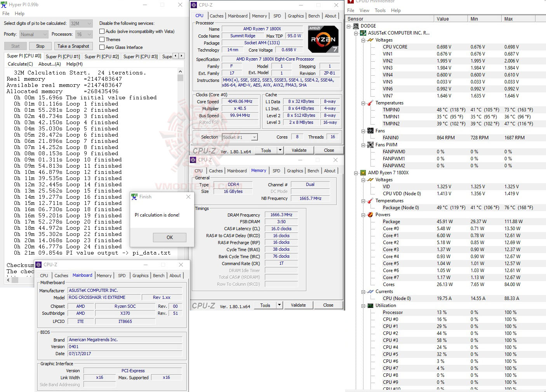The height and width of the screenshot is (392, 546).
Task: Click the Utilization icon in HWMonitor tree
Action: (370, 305)
